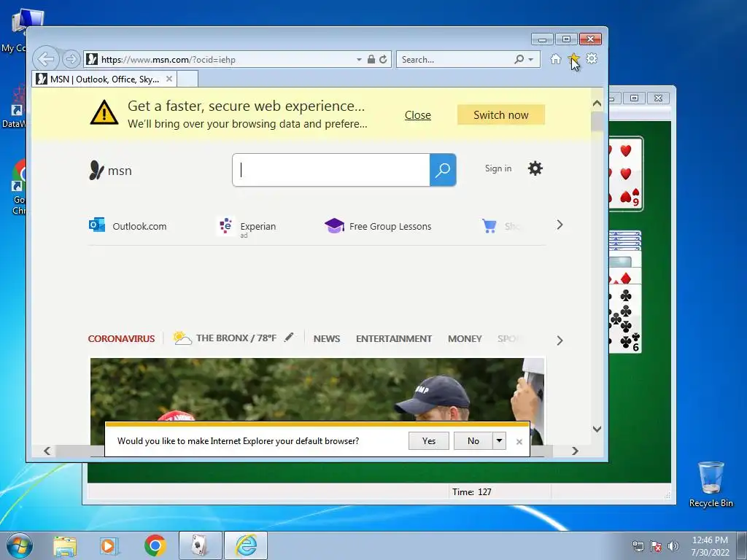This screenshot has width=747, height=560.
Task: Switch to Solitaire taskbar button
Action: (200, 545)
